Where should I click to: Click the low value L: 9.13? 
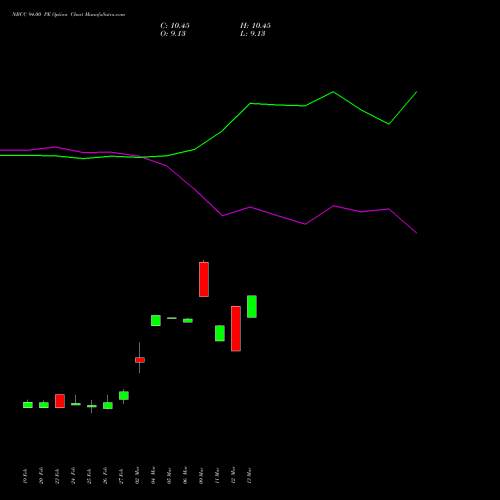253,34
